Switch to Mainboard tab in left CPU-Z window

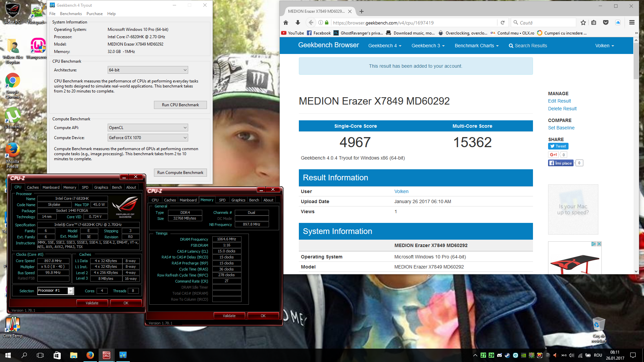click(51, 187)
